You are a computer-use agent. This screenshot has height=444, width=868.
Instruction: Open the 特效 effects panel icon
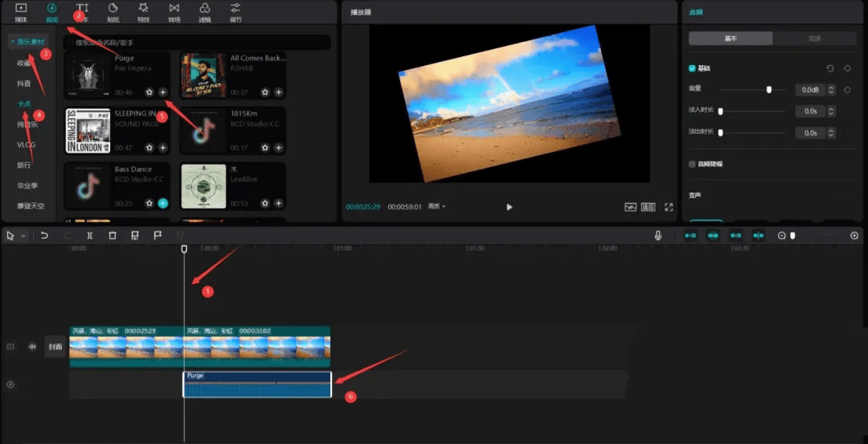tap(144, 11)
